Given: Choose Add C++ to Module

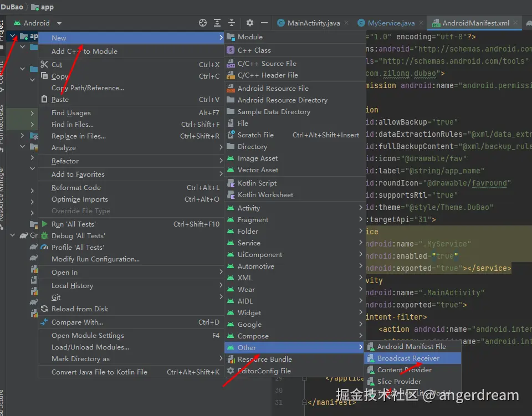Looking at the screenshot, I should [131, 51].
